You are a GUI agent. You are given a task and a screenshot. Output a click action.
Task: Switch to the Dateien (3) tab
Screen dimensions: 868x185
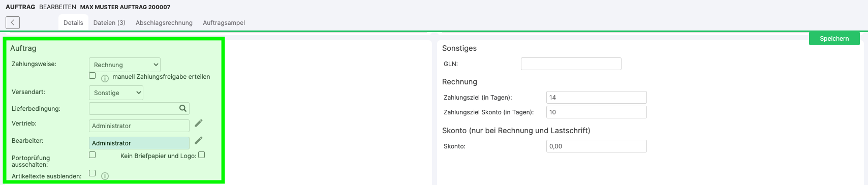click(x=109, y=22)
